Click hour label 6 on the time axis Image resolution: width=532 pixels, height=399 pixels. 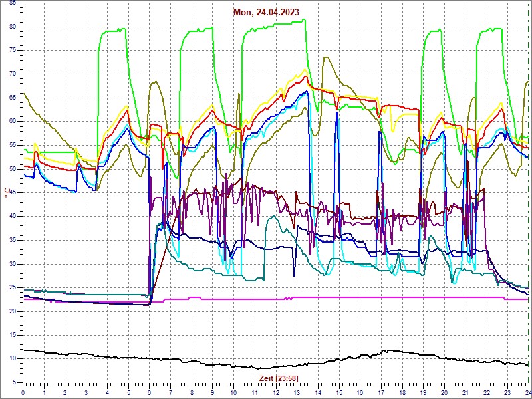[149, 392]
